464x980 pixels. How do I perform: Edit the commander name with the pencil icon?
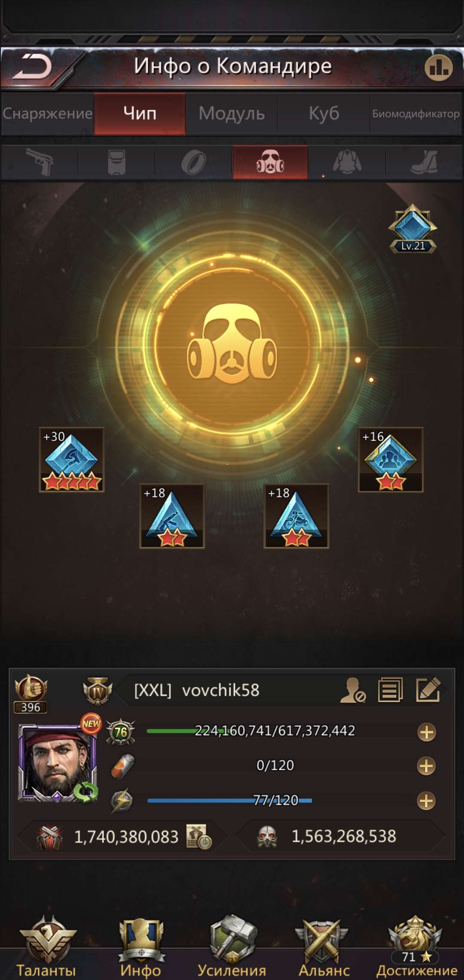click(428, 690)
